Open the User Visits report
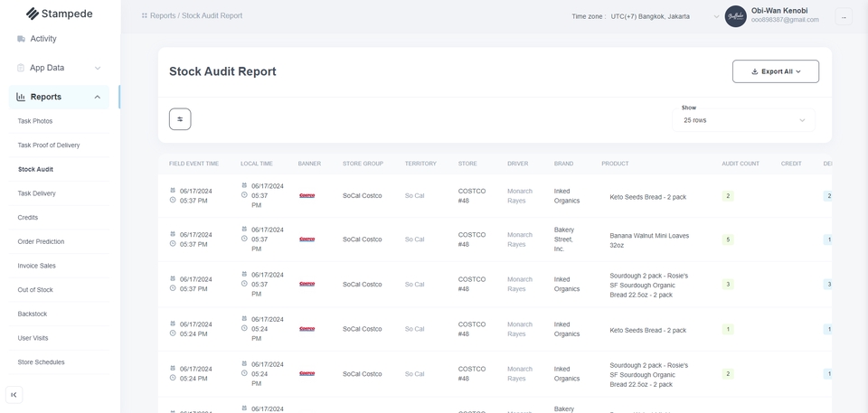The image size is (868, 413). pyautogui.click(x=33, y=338)
